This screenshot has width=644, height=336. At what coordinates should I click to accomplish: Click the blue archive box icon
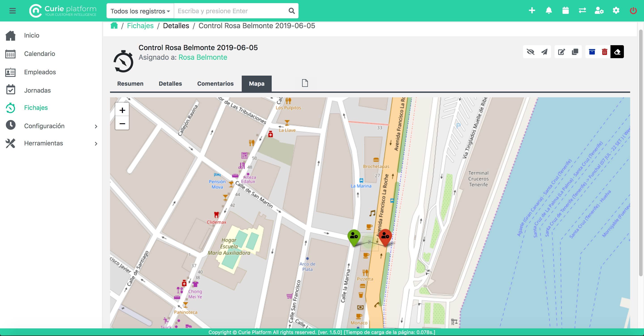[592, 52]
